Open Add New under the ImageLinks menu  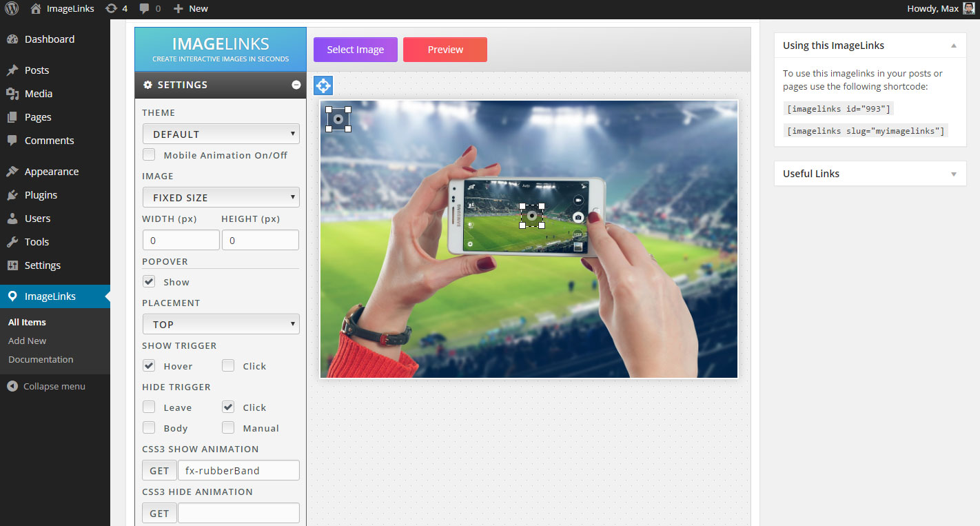(27, 340)
